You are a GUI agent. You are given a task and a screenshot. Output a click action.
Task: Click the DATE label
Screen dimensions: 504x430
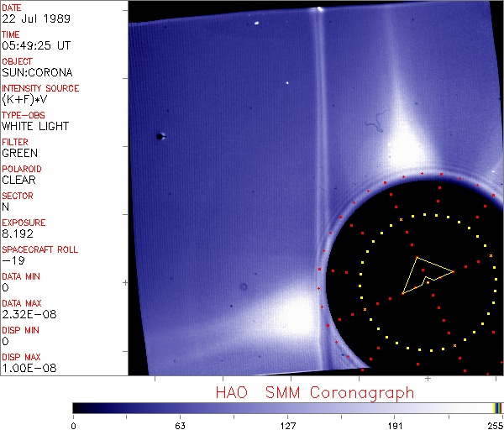[x=12, y=8]
